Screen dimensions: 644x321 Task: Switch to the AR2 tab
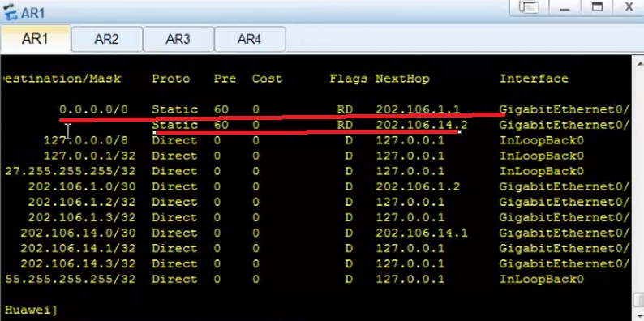click(107, 40)
